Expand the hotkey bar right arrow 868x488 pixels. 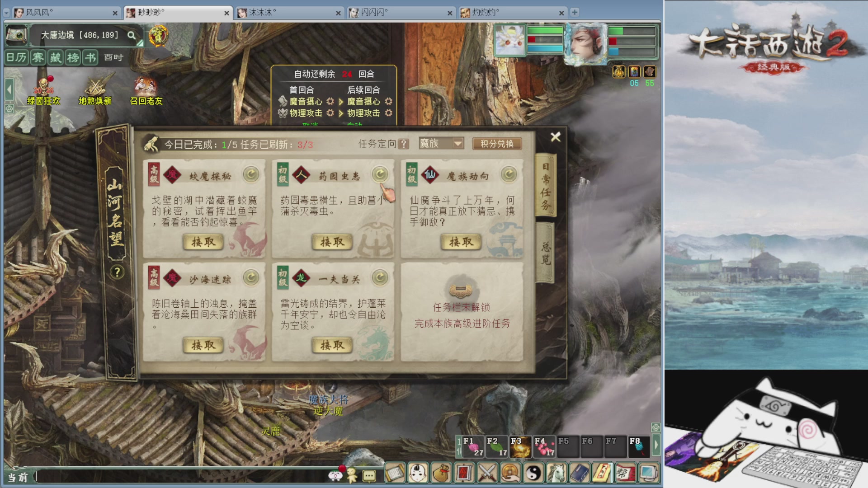click(x=656, y=446)
